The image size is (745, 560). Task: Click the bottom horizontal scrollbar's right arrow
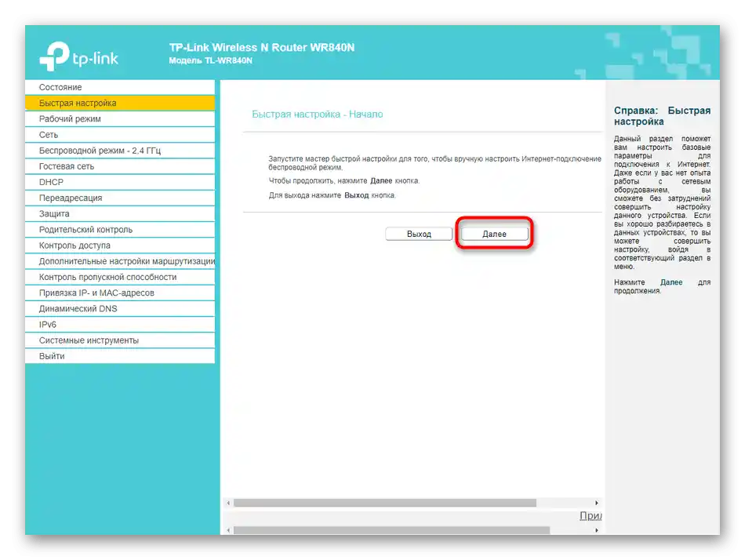597,530
